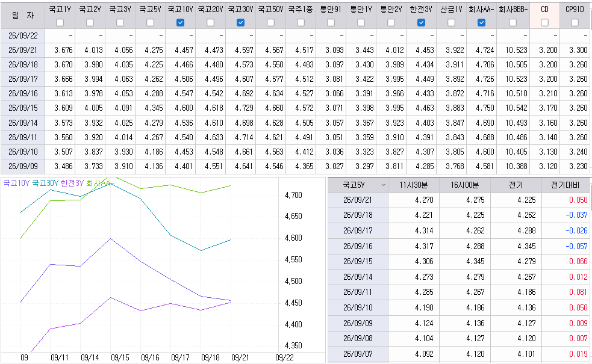The width and height of the screenshot is (592, 364).
Task: Click the 국고10Y label in chart legend
Action: pyautogui.click(x=16, y=184)
